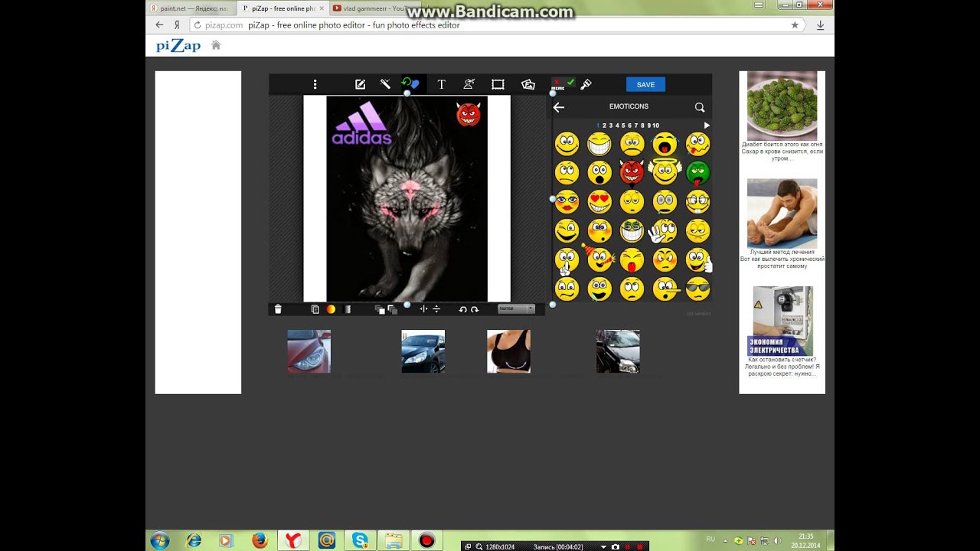Add the waving hand emoticon
Viewport: 980px width, 551px height.
click(x=663, y=230)
